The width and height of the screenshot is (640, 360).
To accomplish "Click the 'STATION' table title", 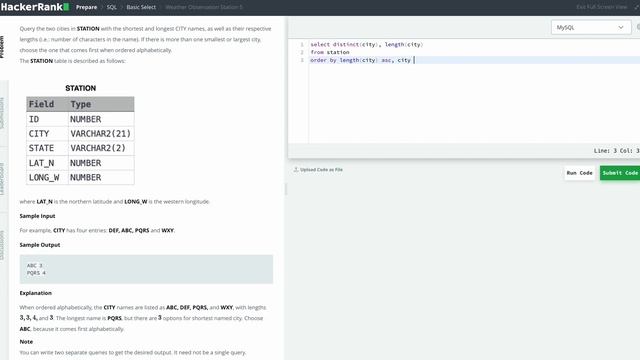I will tap(80, 88).
